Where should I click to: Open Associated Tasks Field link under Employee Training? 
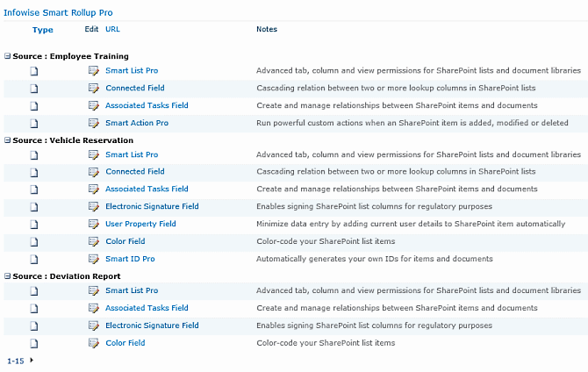pyautogui.click(x=147, y=105)
